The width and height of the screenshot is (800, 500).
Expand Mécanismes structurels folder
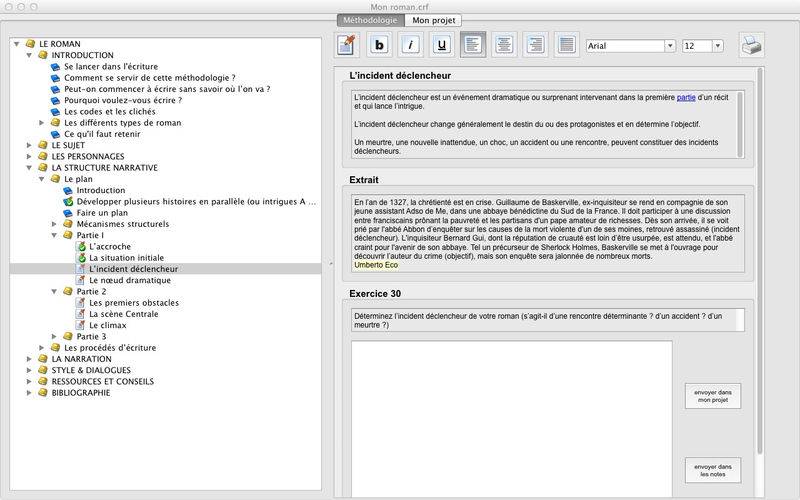54,224
